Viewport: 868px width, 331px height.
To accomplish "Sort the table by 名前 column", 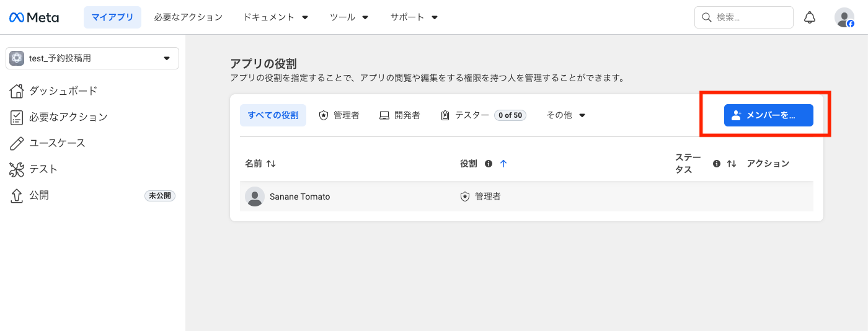I will [271, 164].
